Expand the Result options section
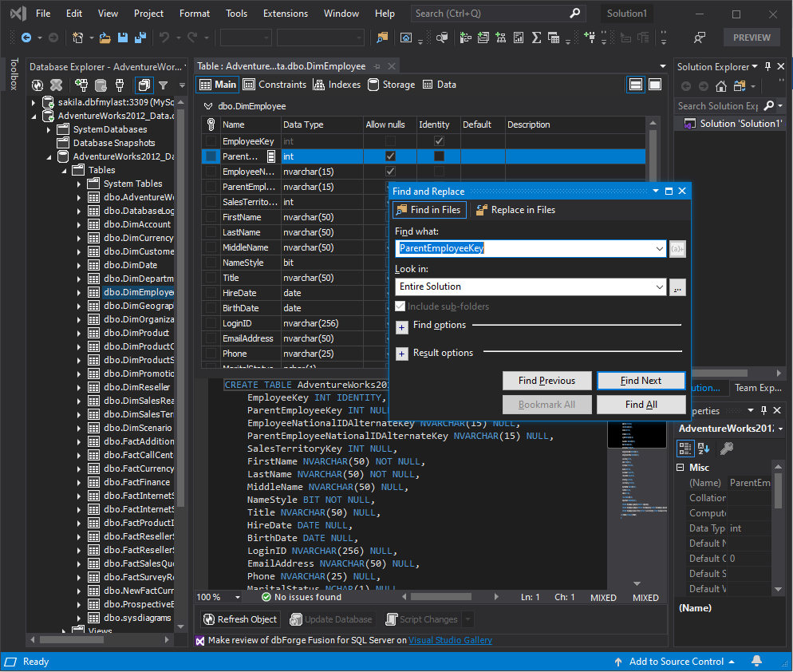 point(401,354)
